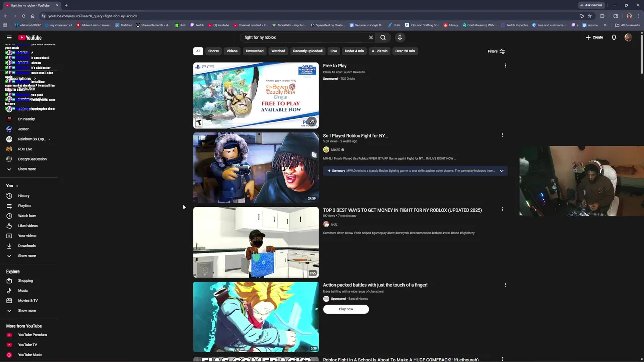Bookmark this page with the star

coord(590,16)
